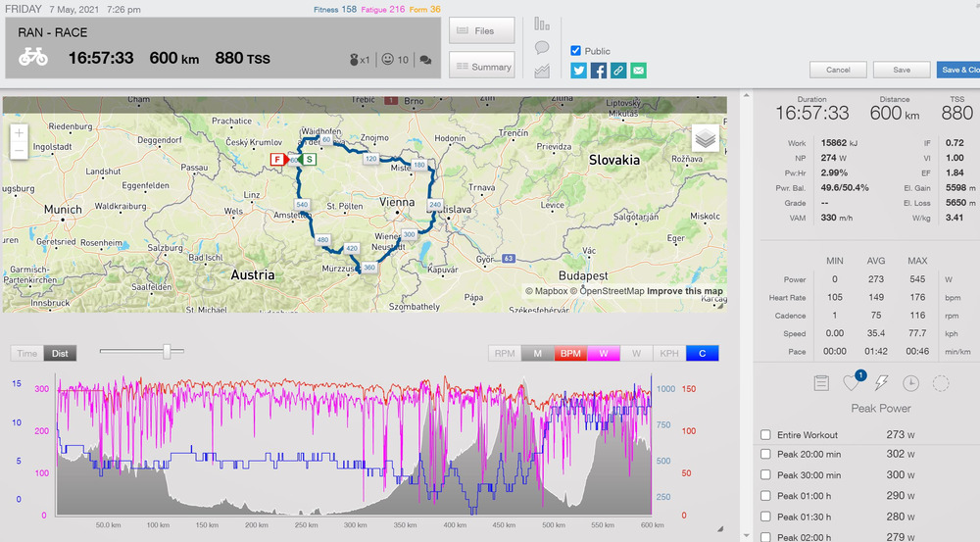Open the heart rate peaks panel icon
Viewport: 980px width, 542px height.
852,384
